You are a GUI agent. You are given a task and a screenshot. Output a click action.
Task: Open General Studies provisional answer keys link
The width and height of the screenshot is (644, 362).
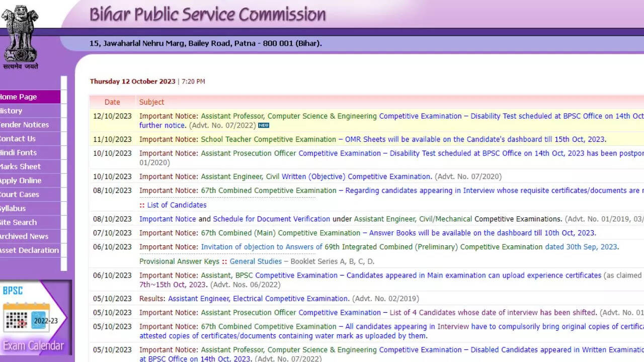tap(256, 261)
